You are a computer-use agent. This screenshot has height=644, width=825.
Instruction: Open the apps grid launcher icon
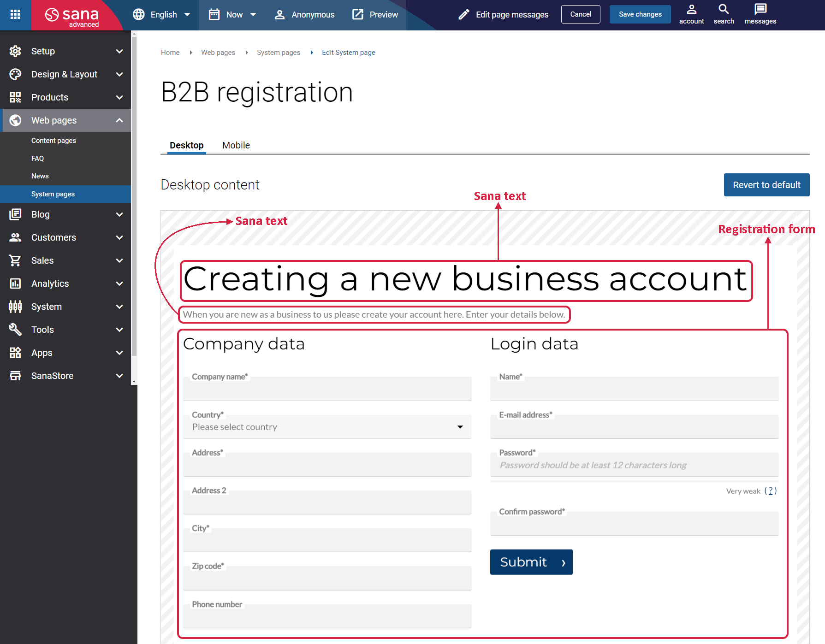coord(15,14)
